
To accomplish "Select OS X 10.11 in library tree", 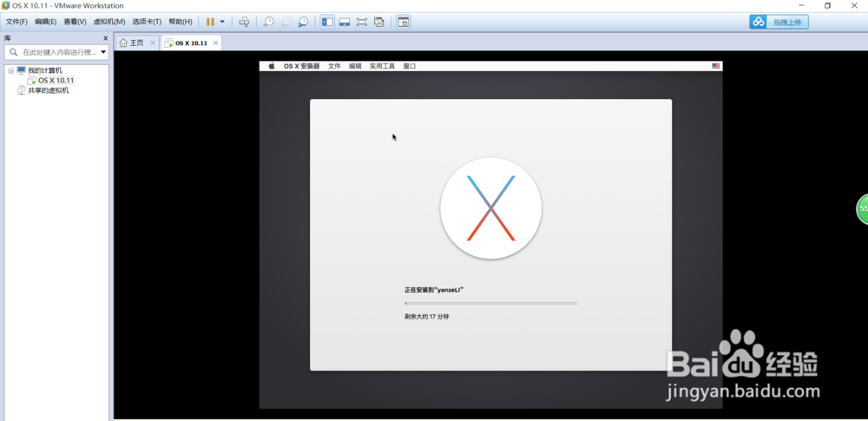I will [x=56, y=81].
